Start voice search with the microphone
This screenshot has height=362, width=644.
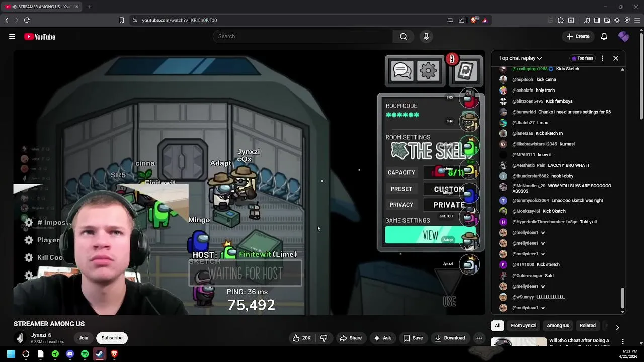point(426,36)
